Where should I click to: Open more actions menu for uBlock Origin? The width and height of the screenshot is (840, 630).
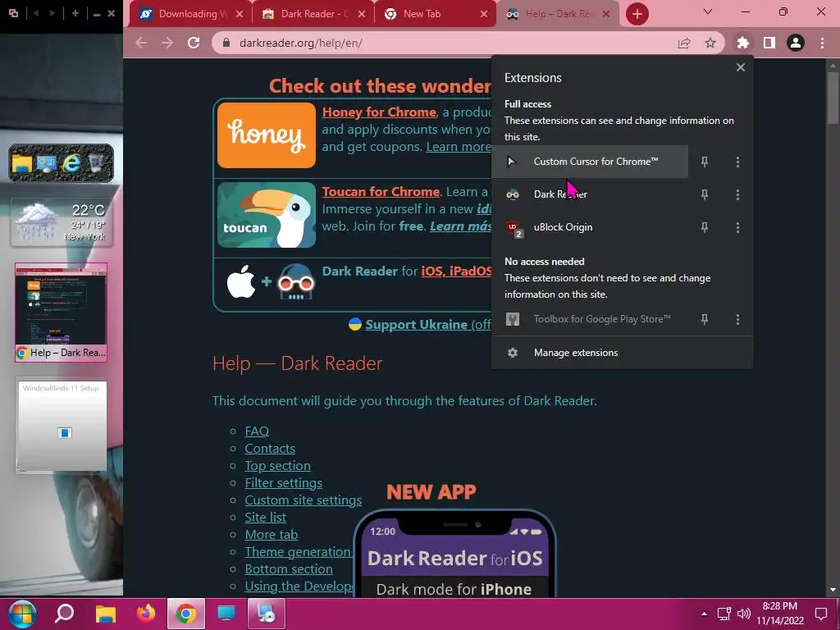[737, 228]
